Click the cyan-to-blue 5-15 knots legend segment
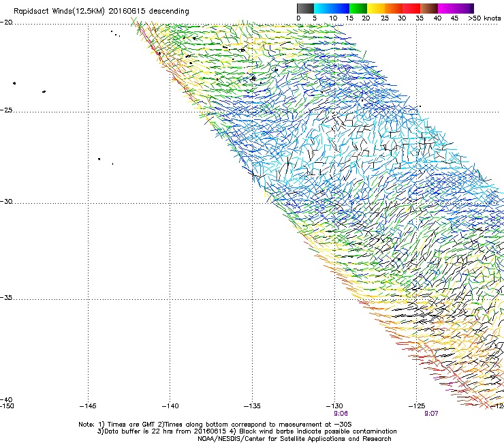This screenshot has width=504, height=443. tap(332, 8)
